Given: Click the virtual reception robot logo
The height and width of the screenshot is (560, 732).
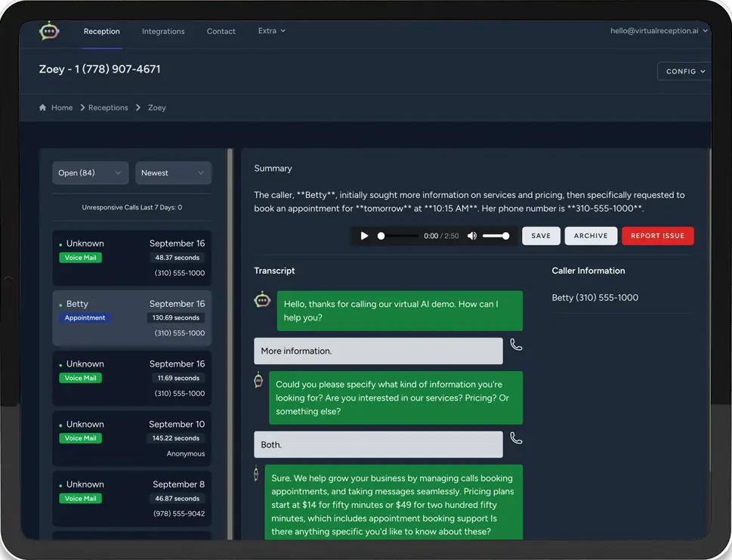Looking at the screenshot, I should click(x=48, y=31).
